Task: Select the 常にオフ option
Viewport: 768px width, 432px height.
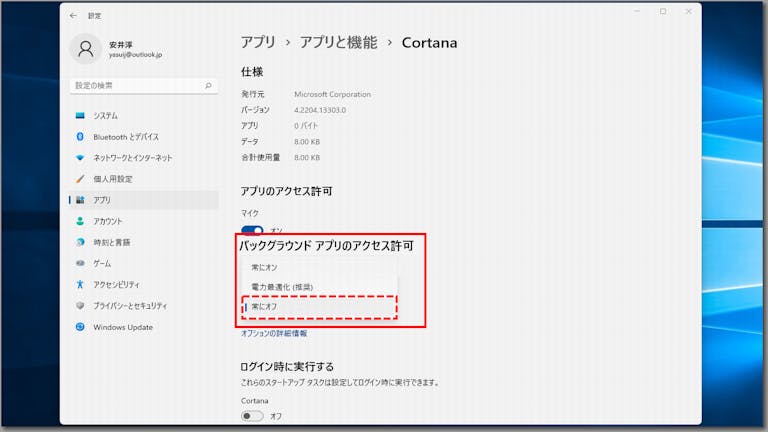Action: (319, 307)
